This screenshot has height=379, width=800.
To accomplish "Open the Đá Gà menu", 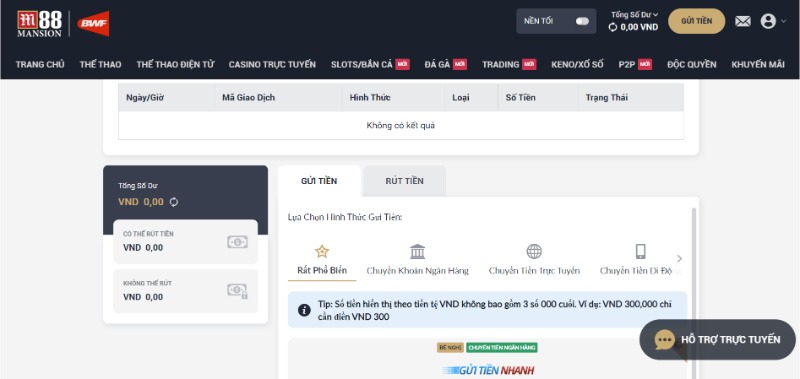I will tap(445, 64).
